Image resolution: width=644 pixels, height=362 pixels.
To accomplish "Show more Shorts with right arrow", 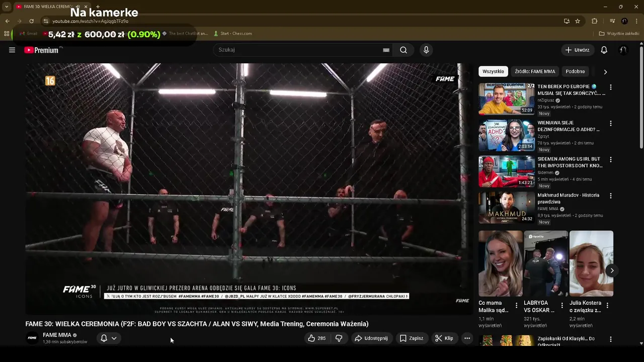I will tap(612, 270).
